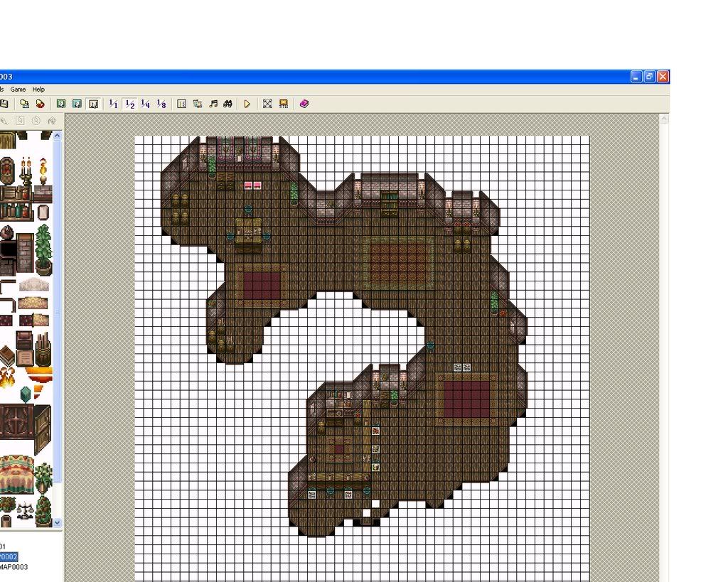The image size is (728, 582).
Task: Select MAP0003 in the map tree
Action: coord(14,567)
